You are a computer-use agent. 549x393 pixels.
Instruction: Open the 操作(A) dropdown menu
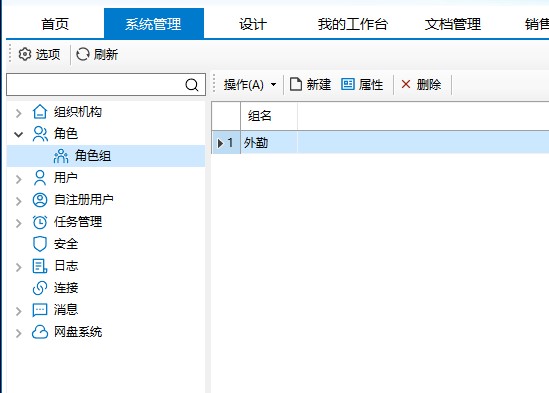click(x=250, y=84)
